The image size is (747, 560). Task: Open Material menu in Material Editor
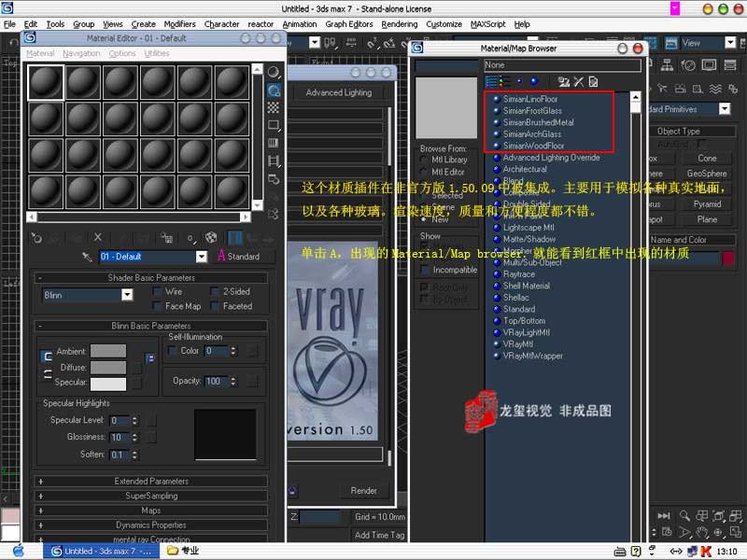[x=40, y=53]
